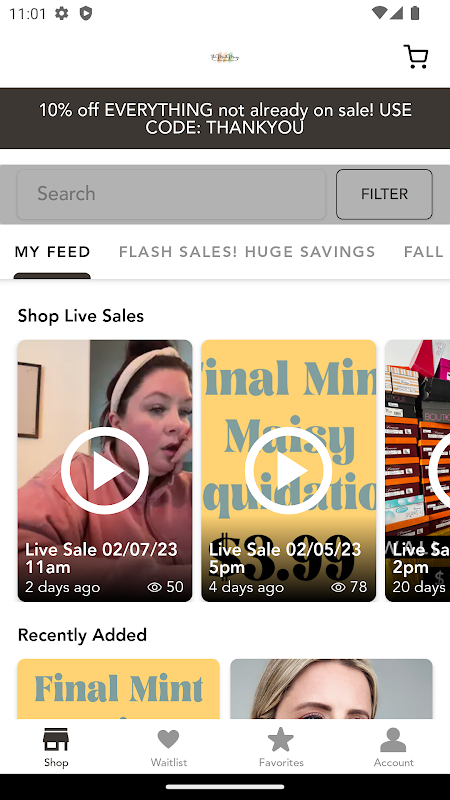Screen dimensions: 450x800
Task: Switch to FLASH SALES! HUGE SAVINGS tab
Action: [x=247, y=252]
